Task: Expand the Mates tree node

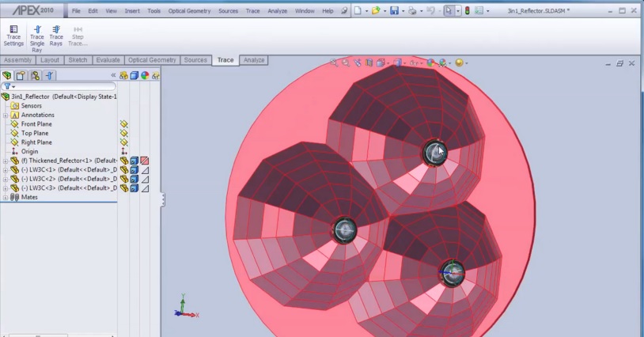Action: pos(6,197)
